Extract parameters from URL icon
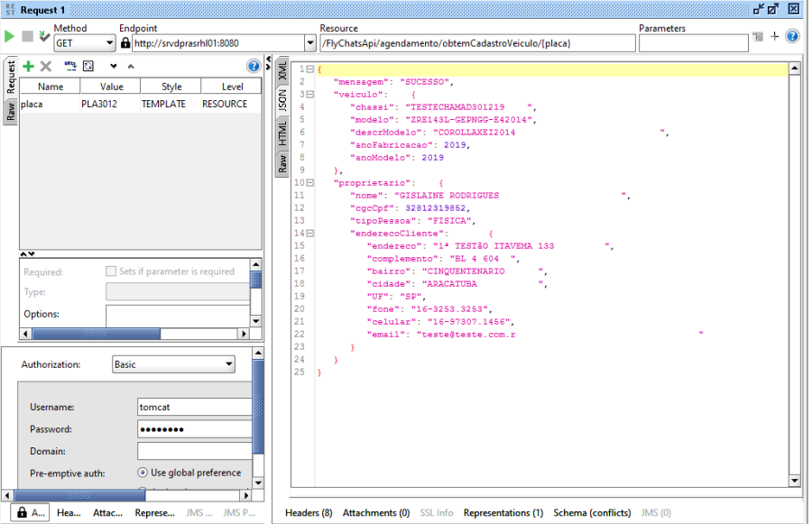Viewport: 812px width, 524px height. (x=69, y=66)
